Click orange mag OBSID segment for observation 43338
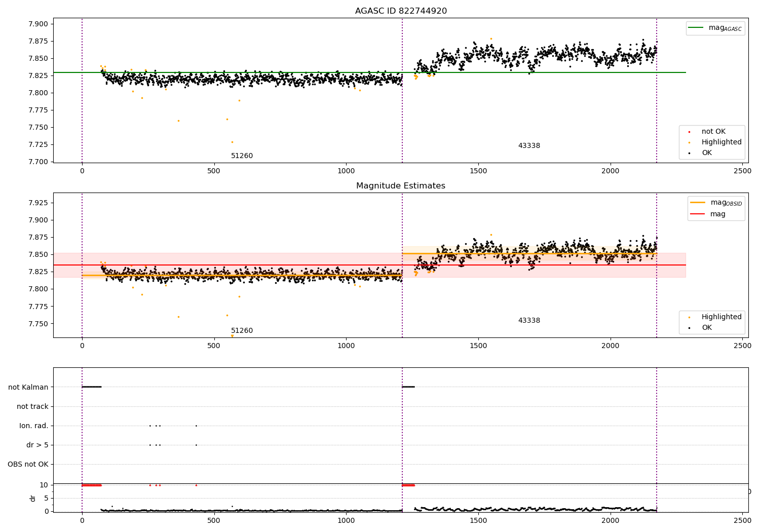Screen dimensions: 760x532 pos(529,253)
